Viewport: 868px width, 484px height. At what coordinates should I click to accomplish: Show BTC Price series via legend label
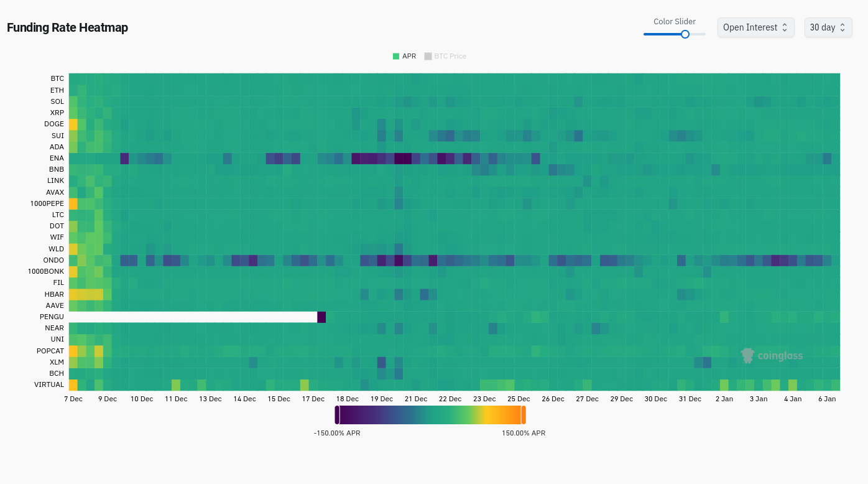coord(450,56)
